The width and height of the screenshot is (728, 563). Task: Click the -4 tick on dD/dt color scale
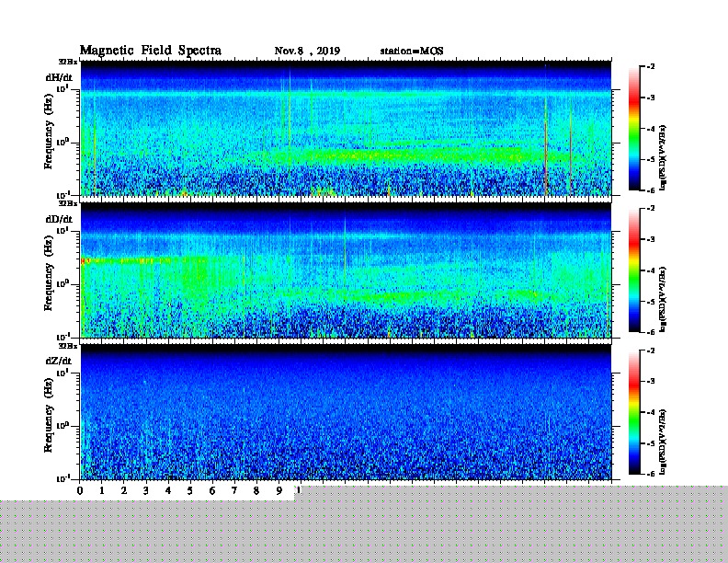tap(651, 270)
